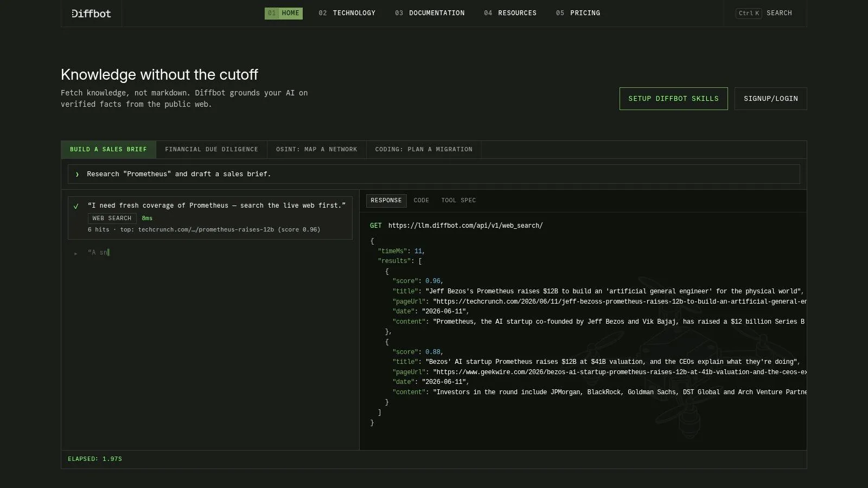Viewport: 868px width, 488px height.
Task: View the Tool Spec tab
Action: [x=458, y=201]
